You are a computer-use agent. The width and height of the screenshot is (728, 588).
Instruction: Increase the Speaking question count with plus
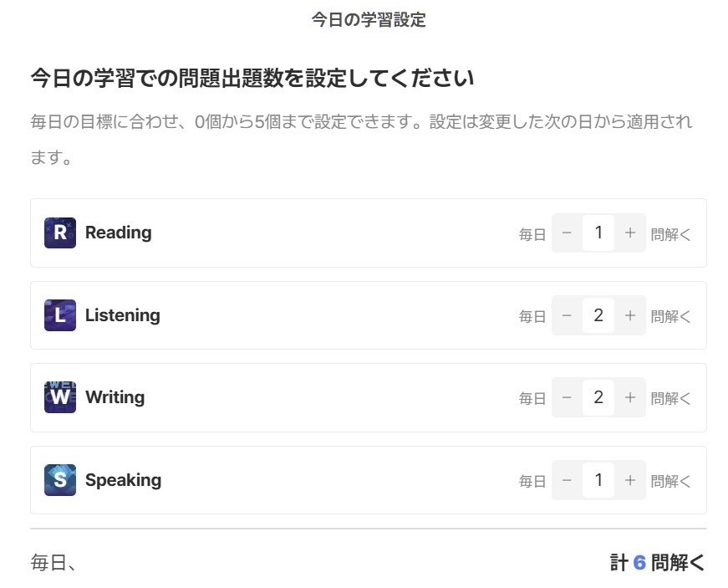tap(630, 480)
